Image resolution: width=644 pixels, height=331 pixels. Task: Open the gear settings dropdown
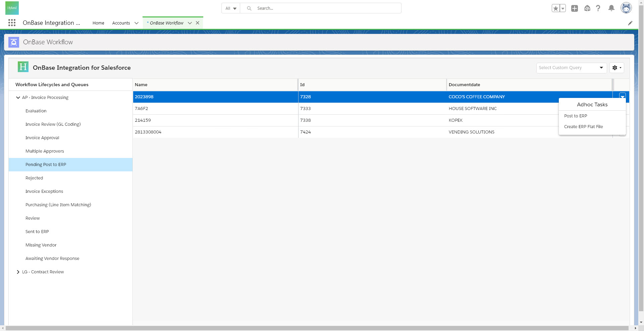616,68
